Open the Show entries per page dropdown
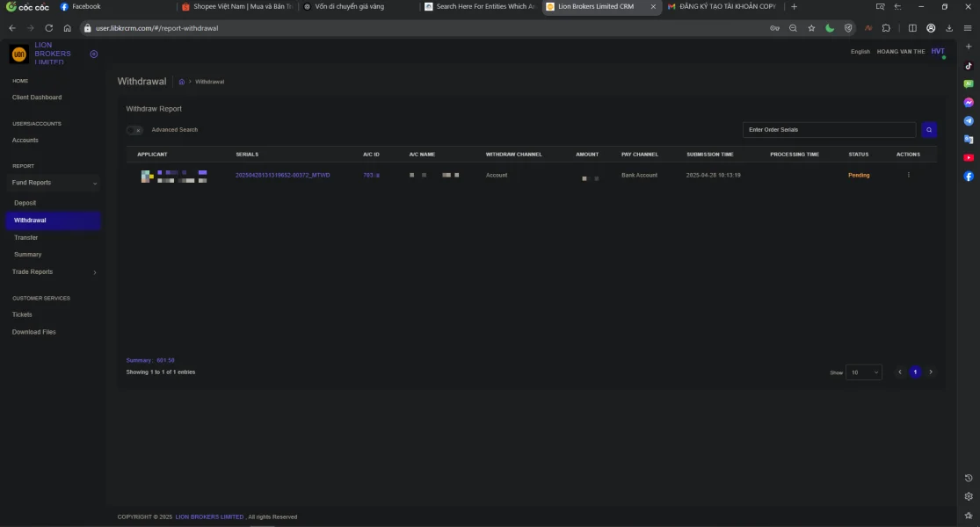 (x=863, y=372)
